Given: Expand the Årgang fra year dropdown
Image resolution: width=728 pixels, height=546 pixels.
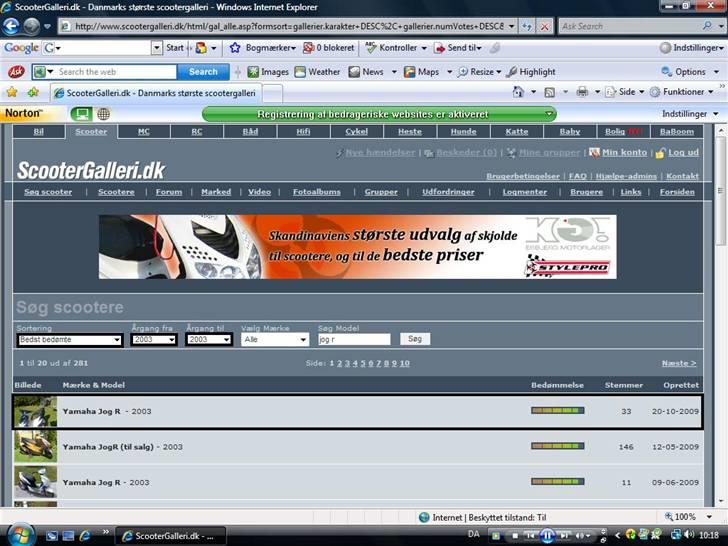Looking at the screenshot, I should pos(153,340).
